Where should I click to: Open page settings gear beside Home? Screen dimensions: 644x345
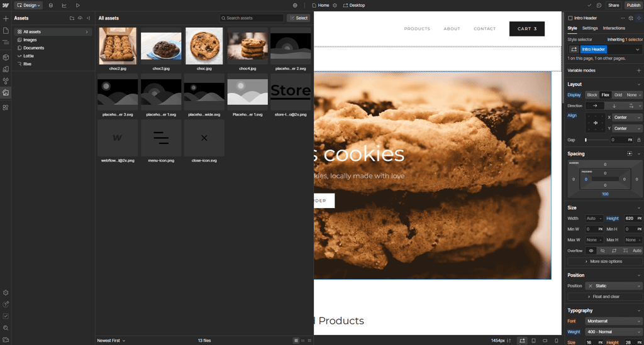pos(335,5)
